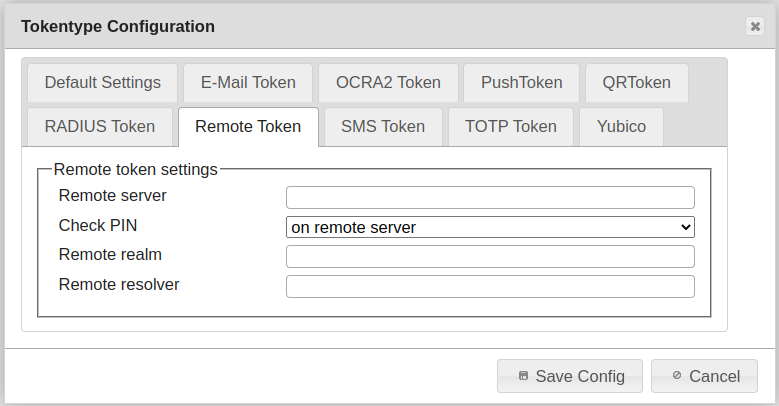
Task: Open the Yubico tab
Action: pyautogui.click(x=621, y=127)
